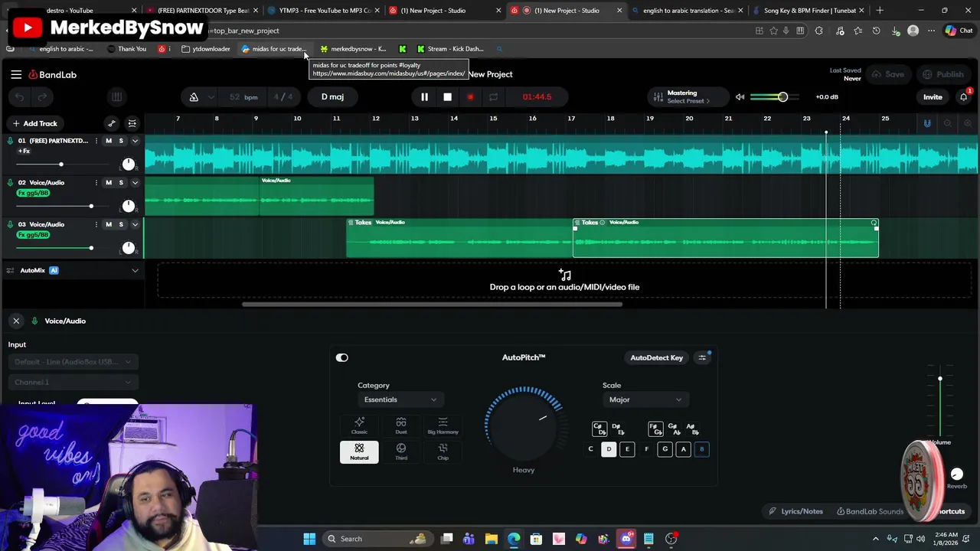Image resolution: width=980 pixels, height=551 pixels.
Task: Click the undo arrow
Action: click(x=20, y=97)
